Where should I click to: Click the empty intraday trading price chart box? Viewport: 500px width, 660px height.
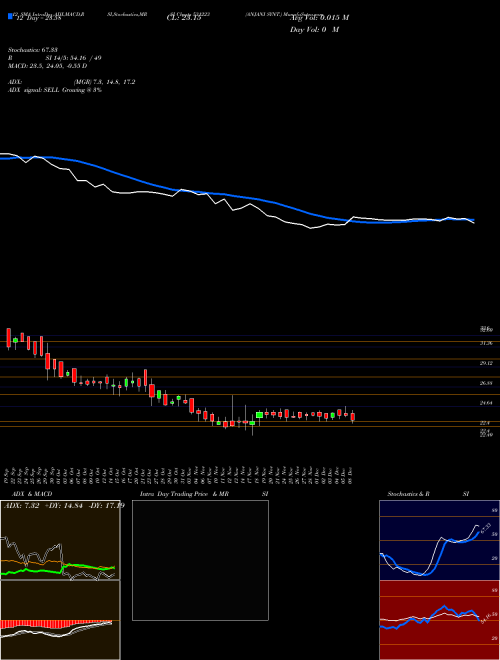(x=200, y=560)
